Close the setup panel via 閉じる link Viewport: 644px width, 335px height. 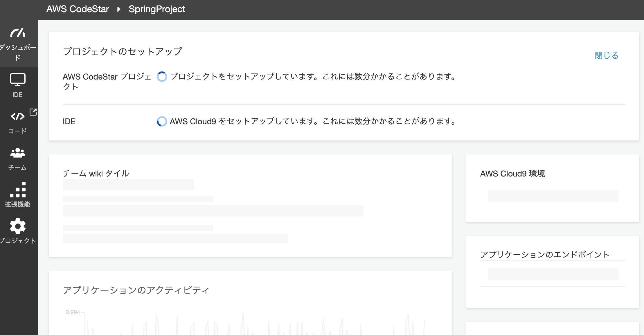tap(607, 55)
